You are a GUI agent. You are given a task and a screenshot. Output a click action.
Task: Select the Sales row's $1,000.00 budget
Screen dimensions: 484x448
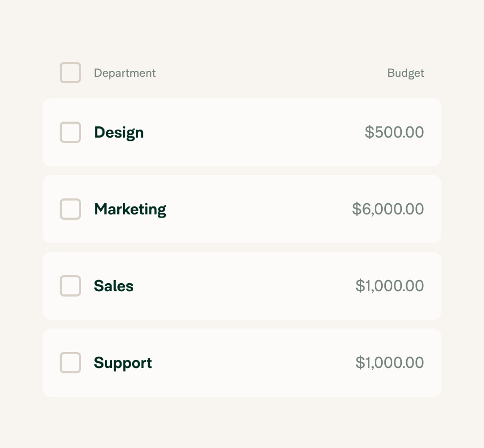pos(390,286)
